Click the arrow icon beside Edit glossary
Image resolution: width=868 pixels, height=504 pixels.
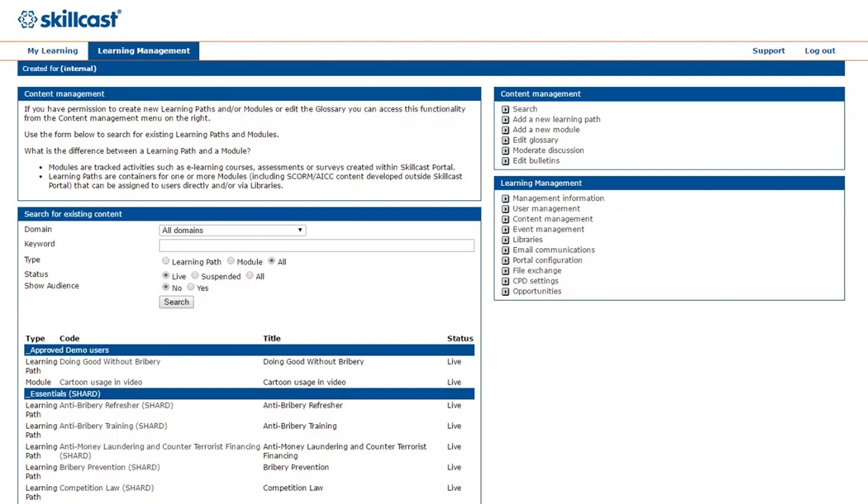[506, 140]
